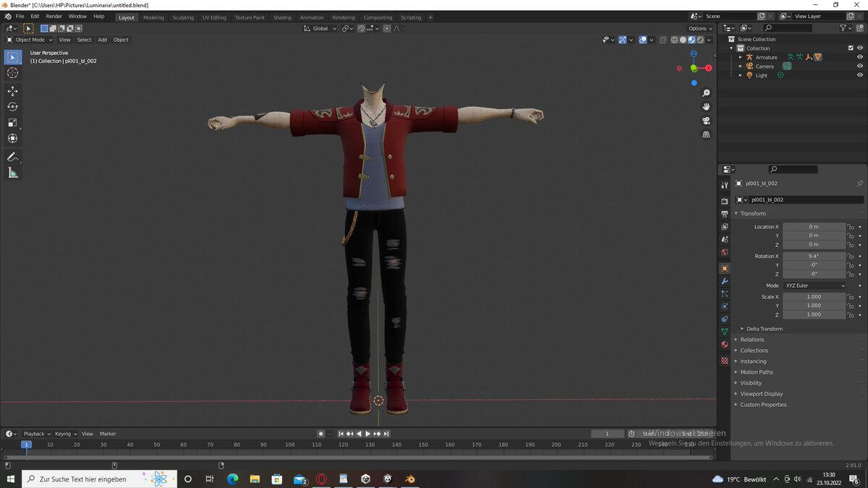Open the Render menu
The height and width of the screenshot is (488, 868).
[x=54, y=16]
